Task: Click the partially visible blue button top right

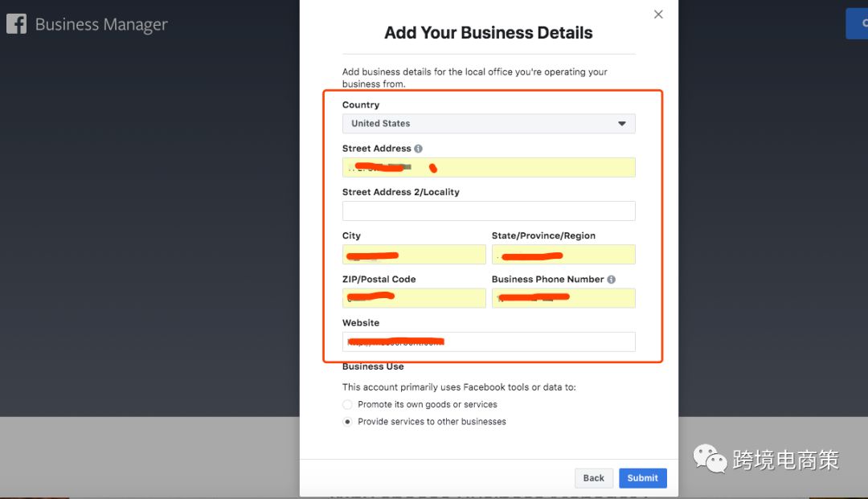Action: [860, 24]
